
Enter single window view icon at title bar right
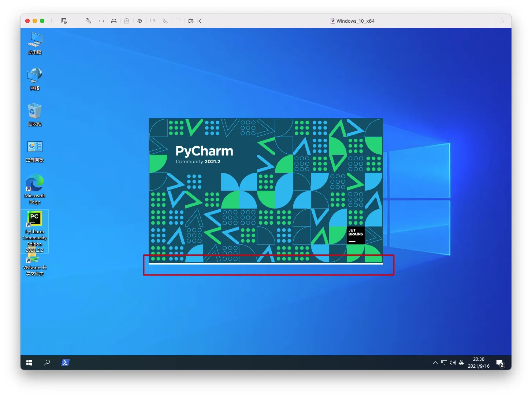tap(502, 21)
